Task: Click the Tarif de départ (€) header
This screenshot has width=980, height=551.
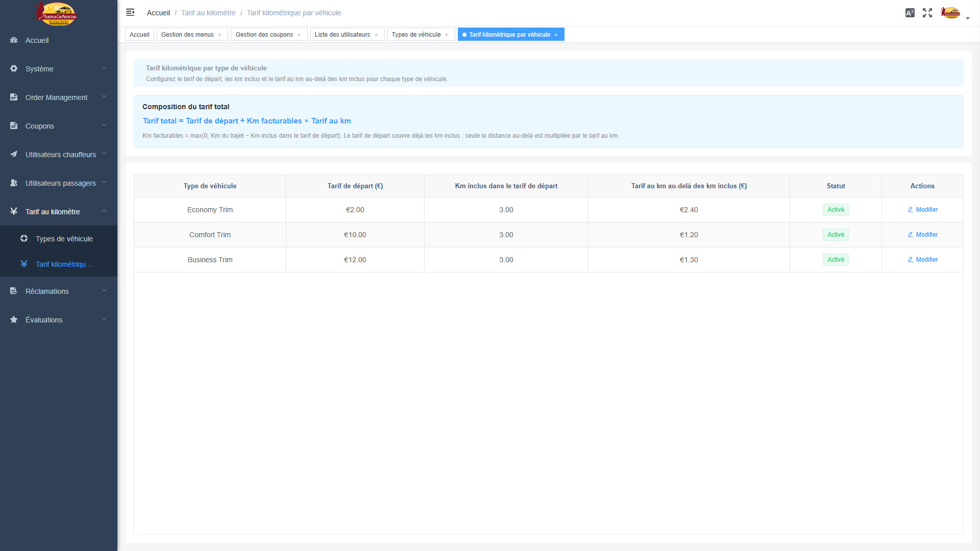Action: pyautogui.click(x=355, y=186)
